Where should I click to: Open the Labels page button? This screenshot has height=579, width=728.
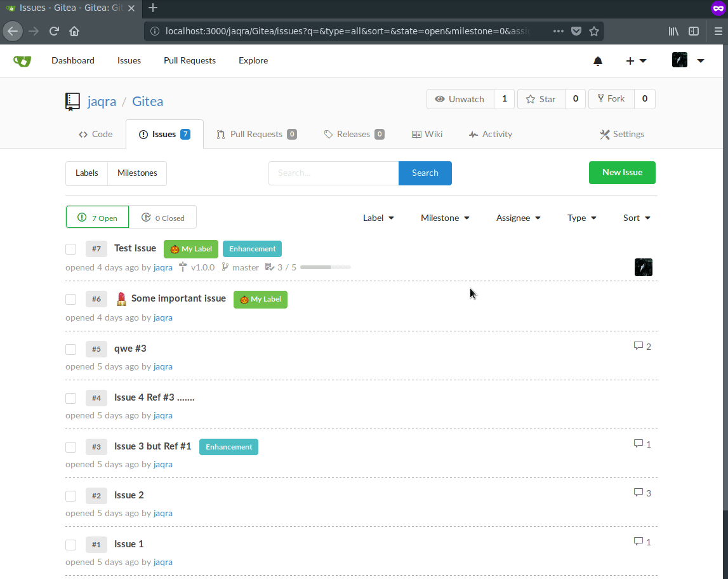(87, 173)
